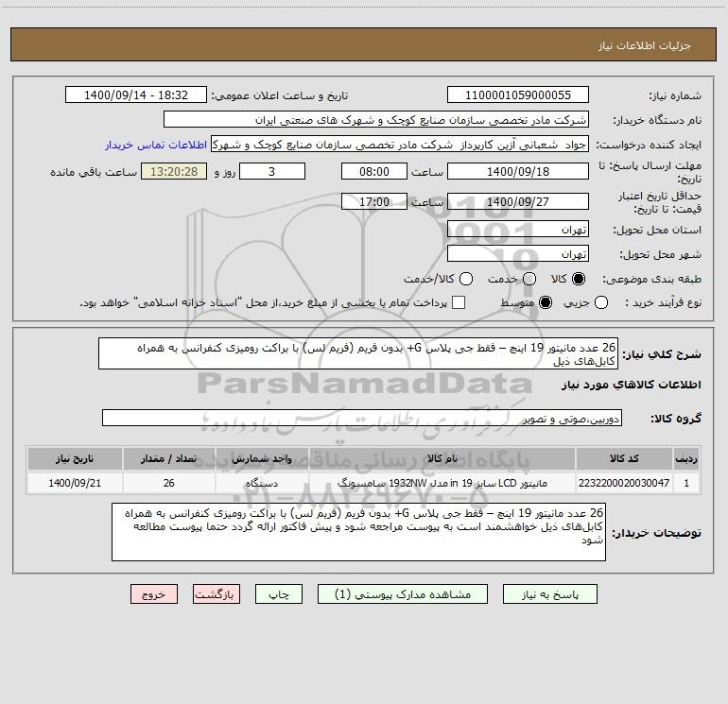Screen dimensions: 728x704
Task: Click the خروج exit button
Action: [x=154, y=594]
